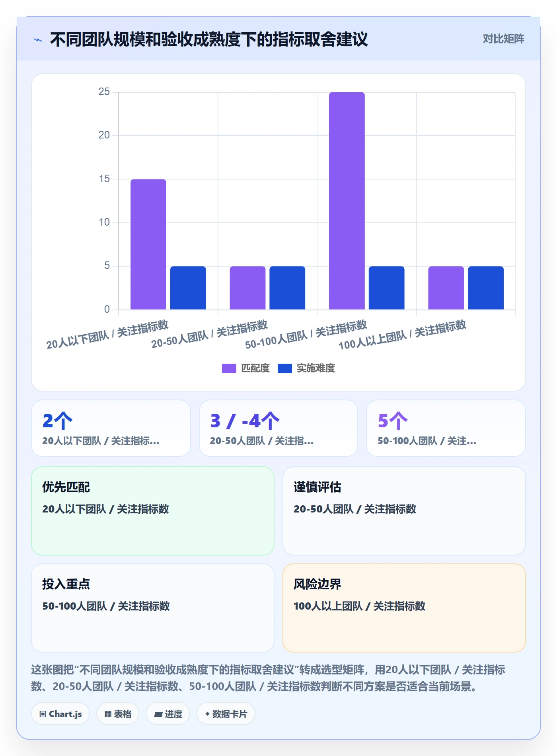This screenshot has height=756, width=557.
Task: Click the 表格 tag
Action: pos(118,714)
